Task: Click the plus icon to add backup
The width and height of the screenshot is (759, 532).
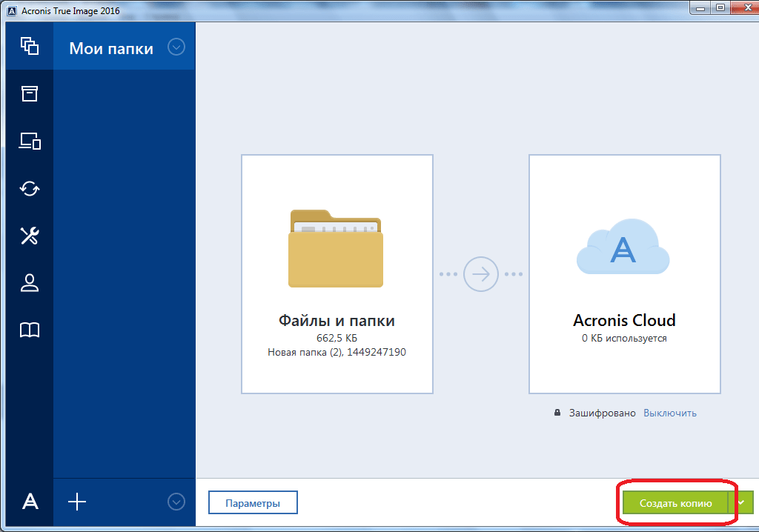Action: (x=77, y=502)
